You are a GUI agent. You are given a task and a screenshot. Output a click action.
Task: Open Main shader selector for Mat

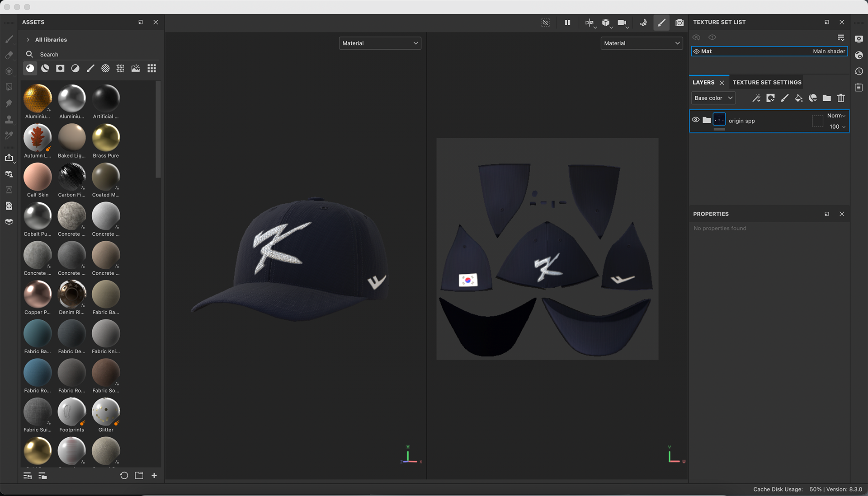(x=829, y=51)
